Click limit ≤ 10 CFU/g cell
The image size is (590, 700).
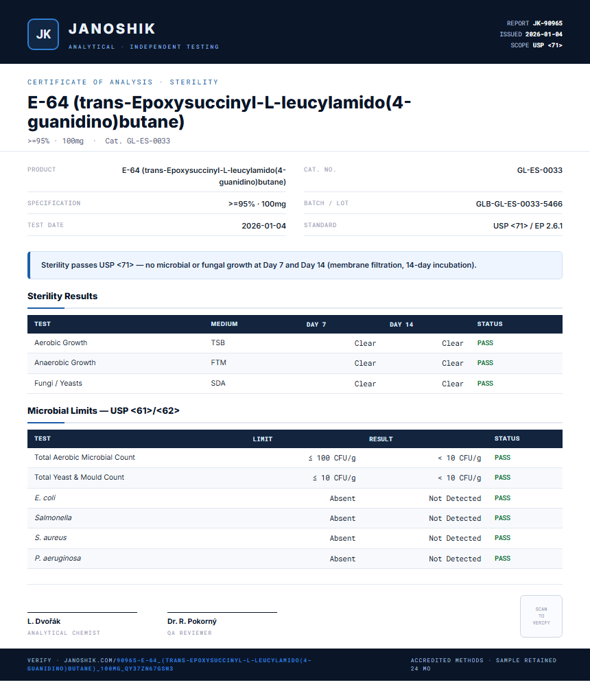click(334, 478)
